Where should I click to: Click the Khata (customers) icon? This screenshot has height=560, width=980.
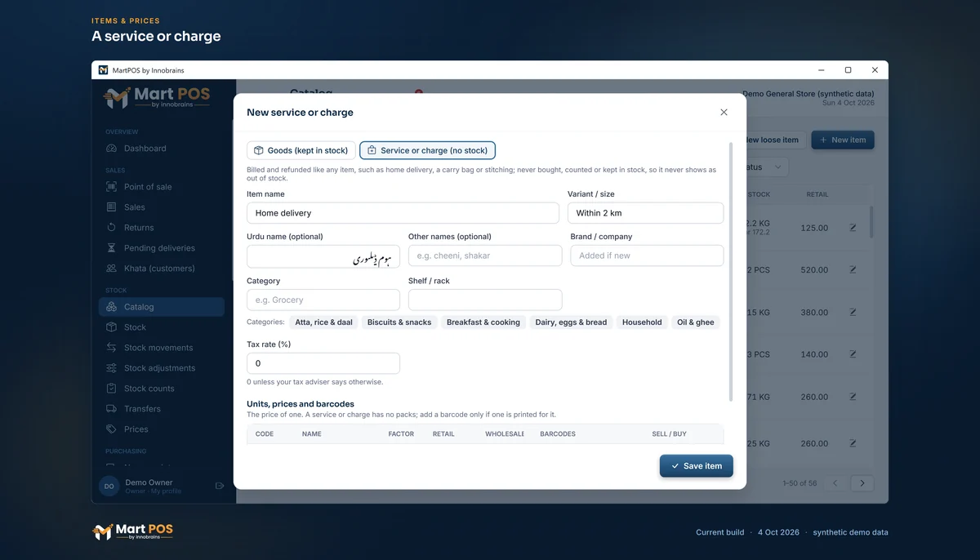pos(111,269)
